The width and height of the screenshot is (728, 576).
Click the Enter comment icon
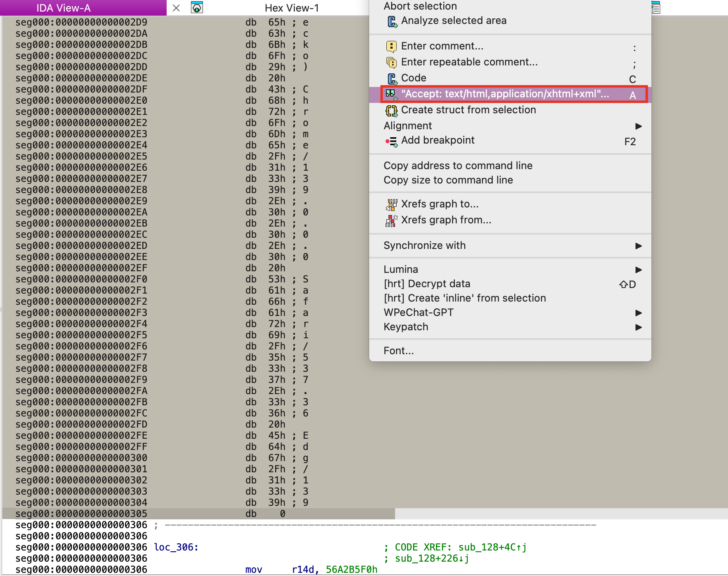[x=391, y=47]
